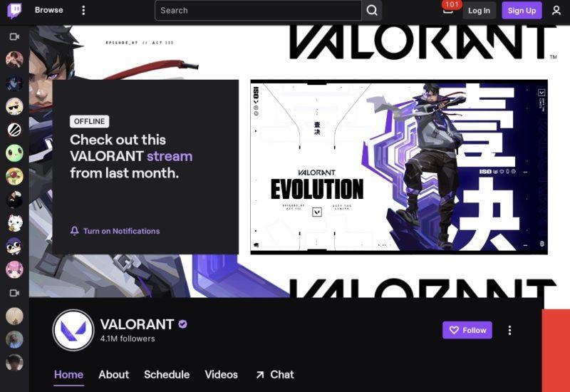Viewport: 570px width, 392px height.
Task: Turn on Notifications for this channel
Action: coord(115,231)
